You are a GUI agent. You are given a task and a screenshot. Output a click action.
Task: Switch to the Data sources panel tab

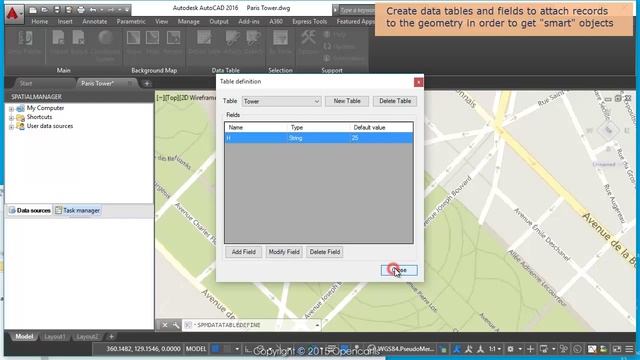click(x=30, y=210)
